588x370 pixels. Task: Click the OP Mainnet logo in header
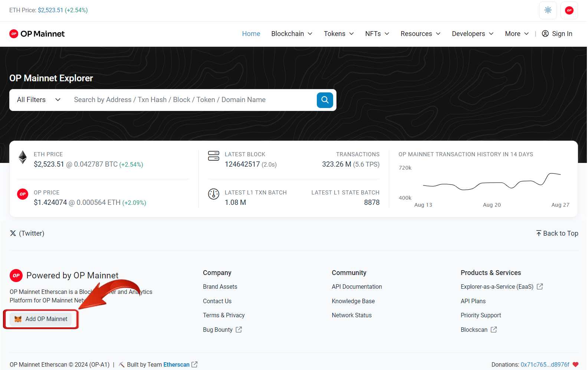37,34
